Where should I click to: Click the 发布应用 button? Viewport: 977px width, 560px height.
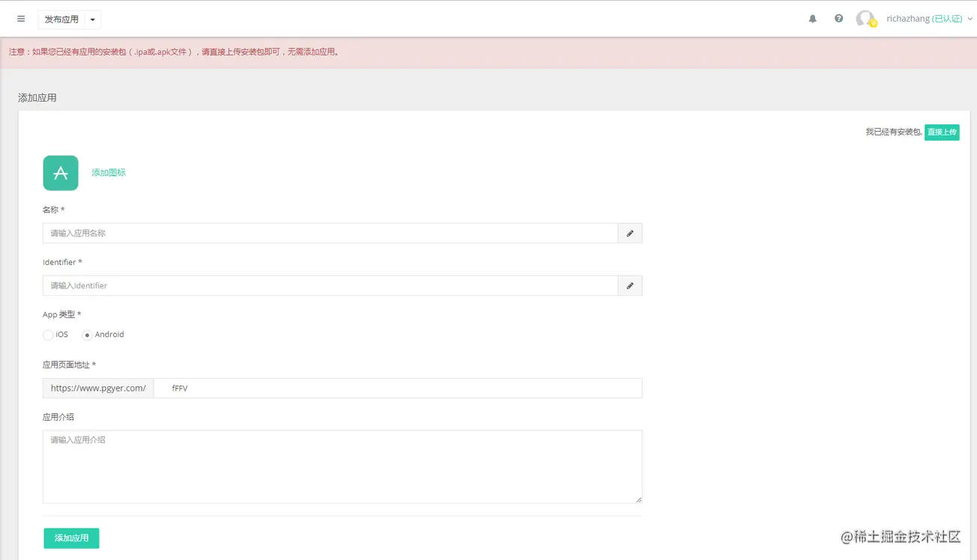tap(61, 19)
